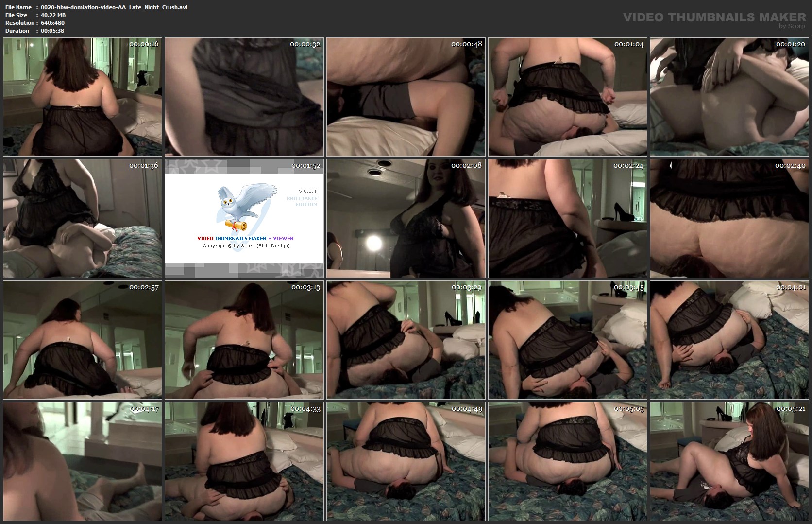Click the Resolution value 640x480
The image size is (812, 524).
pyautogui.click(x=52, y=23)
